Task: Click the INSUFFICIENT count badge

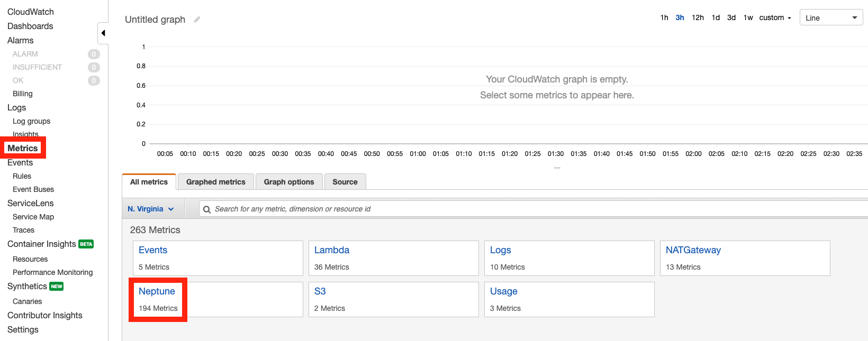Action: [94, 67]
